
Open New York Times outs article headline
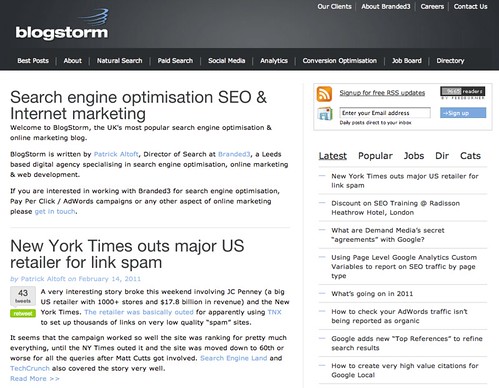127,254
